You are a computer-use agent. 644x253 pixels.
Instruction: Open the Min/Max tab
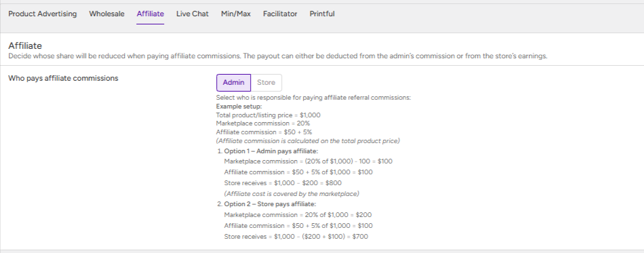[x=236, y=14]
